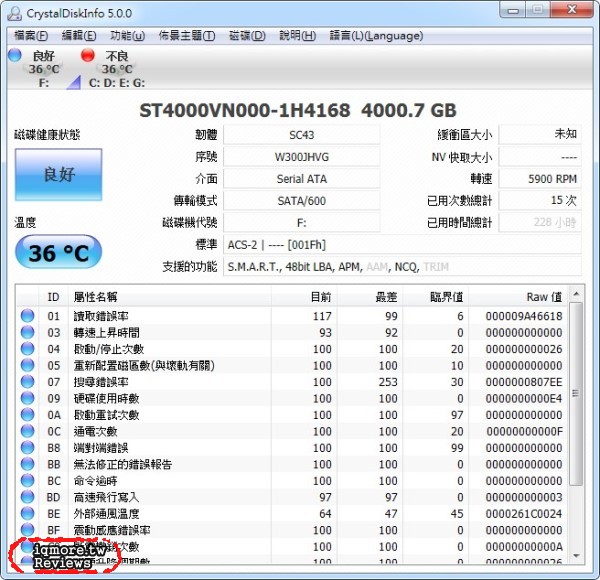Select the 硬碟使用時數 attribute name
Viewport: 600px width, 580px height.
(x=106, y=398)
